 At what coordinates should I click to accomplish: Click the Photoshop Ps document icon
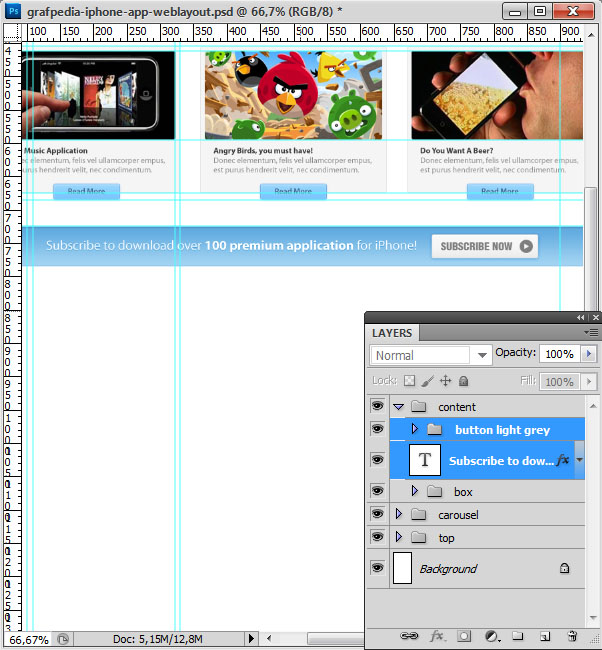13,10
